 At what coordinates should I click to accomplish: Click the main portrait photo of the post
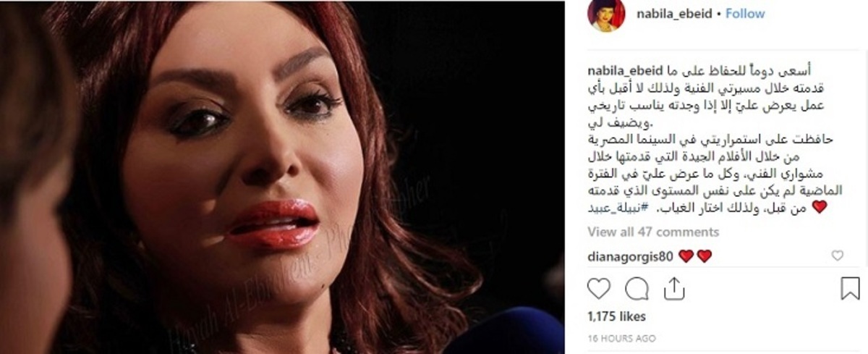[282, 177]
